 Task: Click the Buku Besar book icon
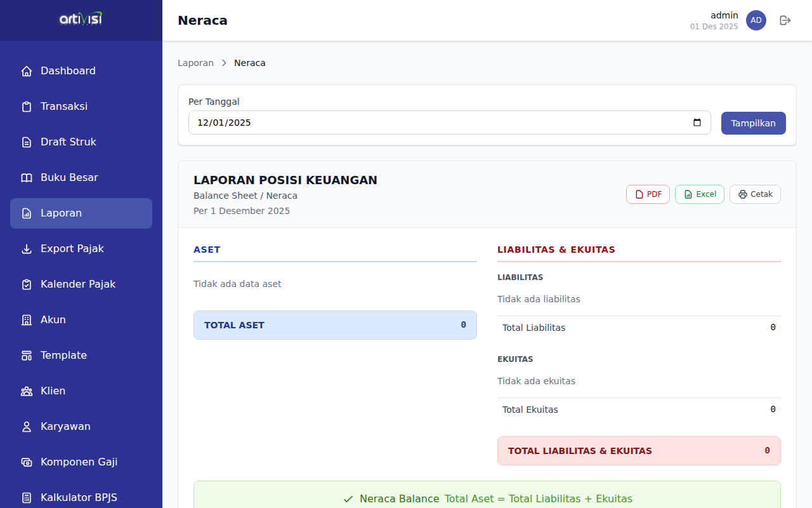(x=27, y=178)
